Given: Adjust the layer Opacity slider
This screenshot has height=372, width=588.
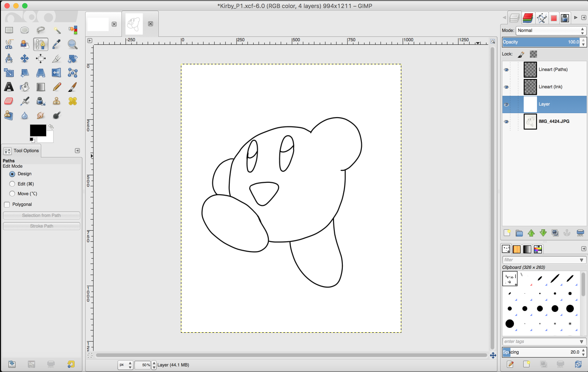Looking at the screenshot, I should tap(541, 42).
